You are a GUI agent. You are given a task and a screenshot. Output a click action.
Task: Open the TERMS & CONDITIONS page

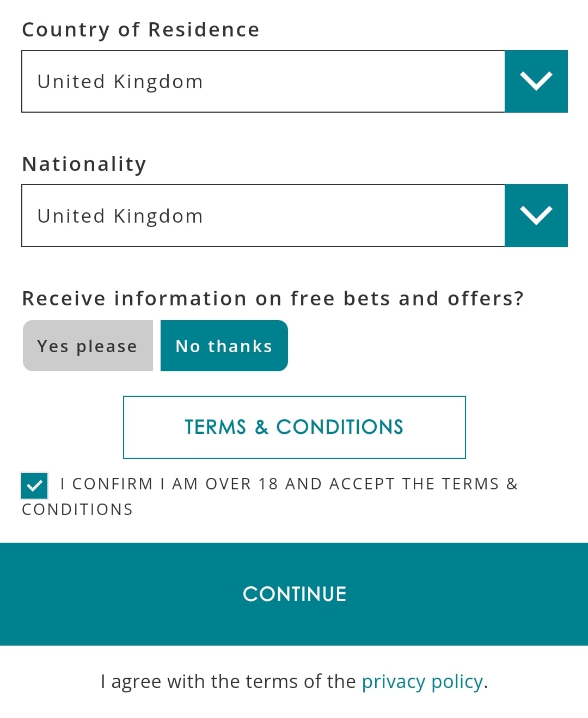point(294,427)
